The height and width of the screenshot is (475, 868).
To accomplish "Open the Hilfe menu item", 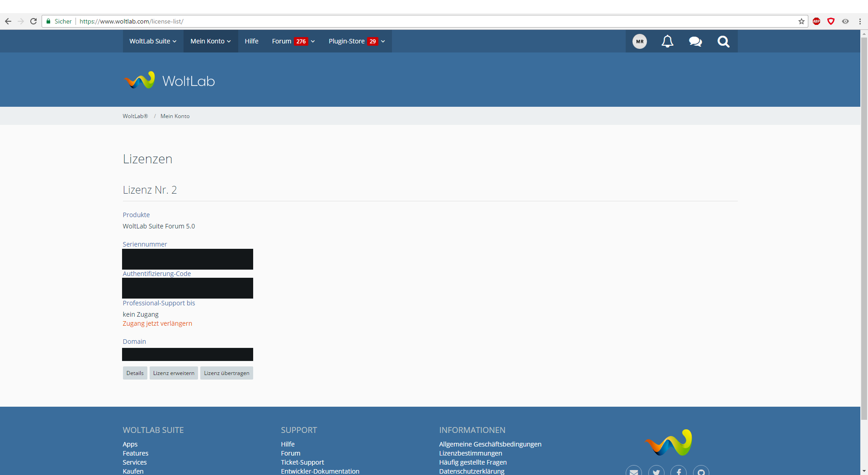I will pos(251,41).
